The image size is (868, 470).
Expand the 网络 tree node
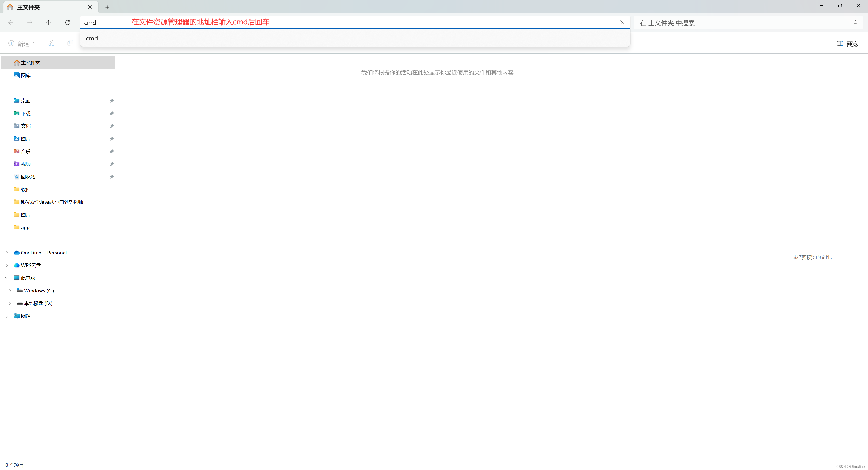point(7,316)
